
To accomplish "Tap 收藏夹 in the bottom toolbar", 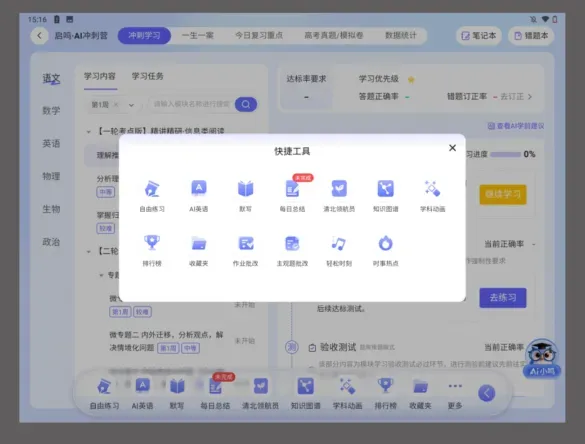I will (420, 394).
